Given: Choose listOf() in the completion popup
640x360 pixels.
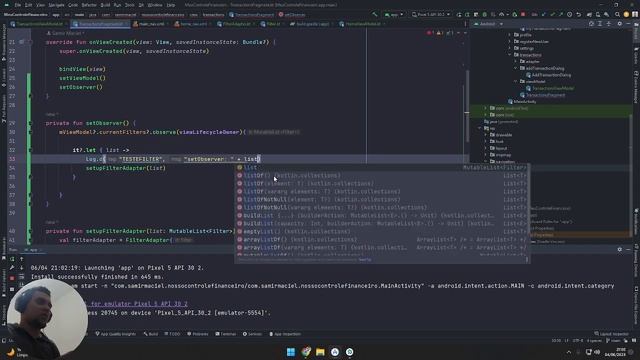Looking at the screenshot, I should 382,176.
